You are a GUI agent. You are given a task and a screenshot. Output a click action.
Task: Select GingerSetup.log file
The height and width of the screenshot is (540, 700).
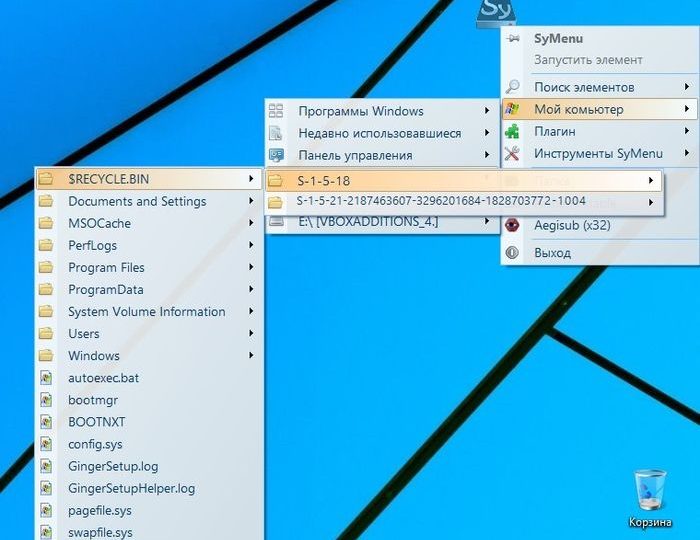coord(112,466)
